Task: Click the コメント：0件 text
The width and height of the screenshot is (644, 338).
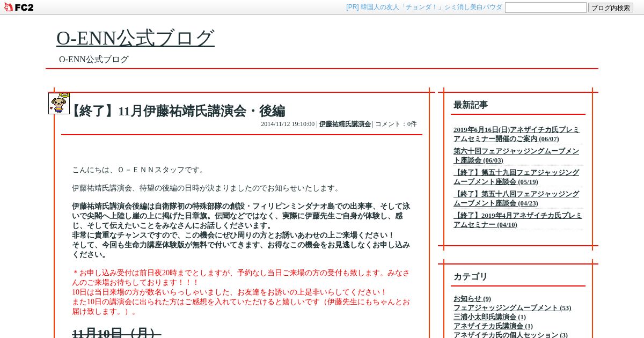Action: (x=396, y=124)
